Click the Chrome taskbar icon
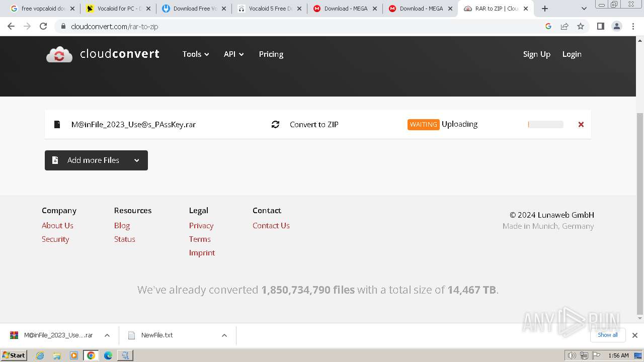 91,355
